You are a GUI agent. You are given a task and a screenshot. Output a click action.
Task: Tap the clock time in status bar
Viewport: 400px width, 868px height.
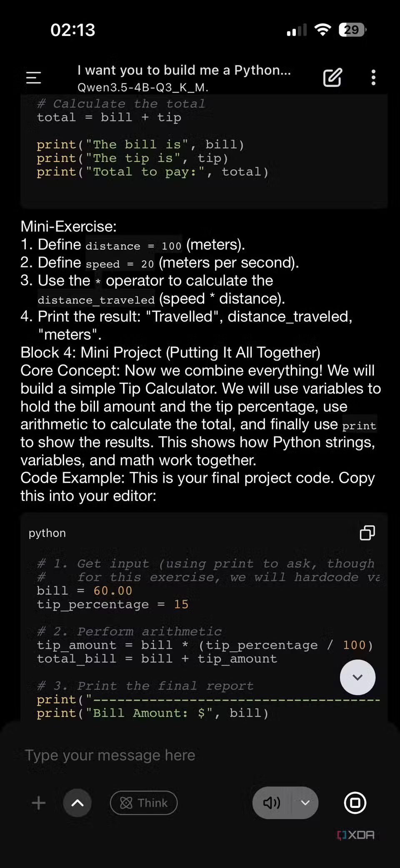pyautogui.click(x=73, y=30)
